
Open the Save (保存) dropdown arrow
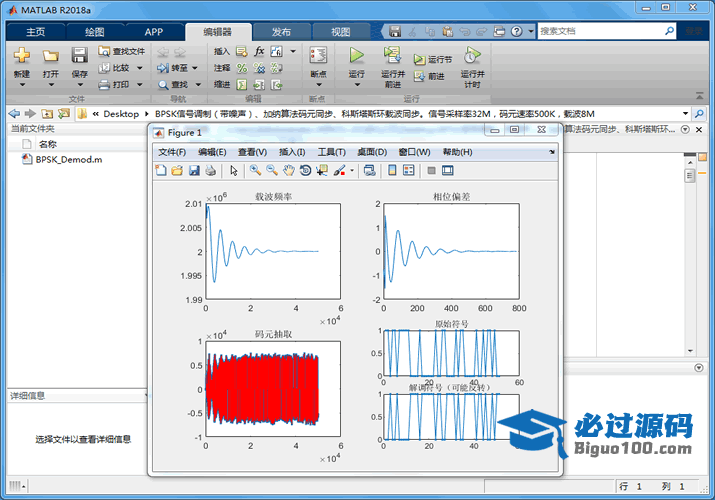click(x=80, y=85)
